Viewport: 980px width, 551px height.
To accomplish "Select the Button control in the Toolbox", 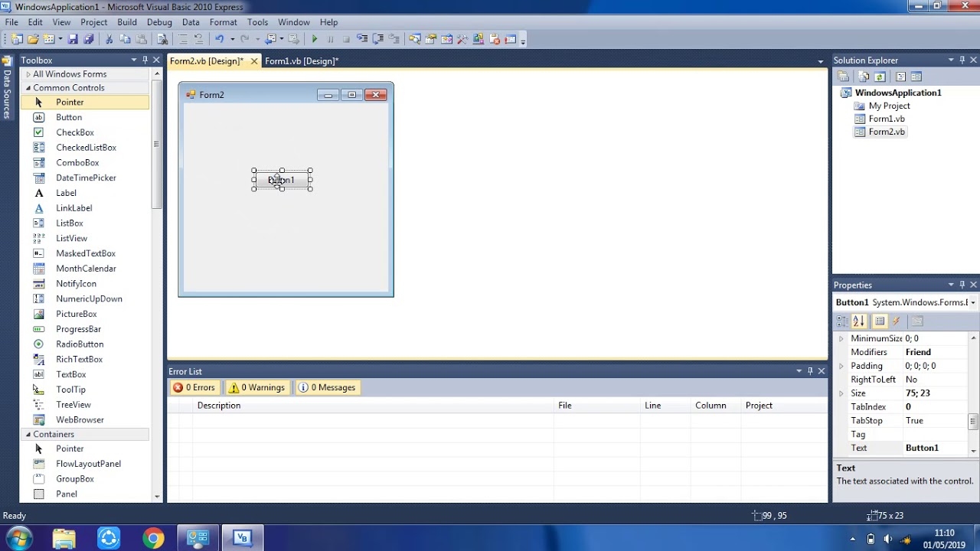I will (x=68, y=117).
